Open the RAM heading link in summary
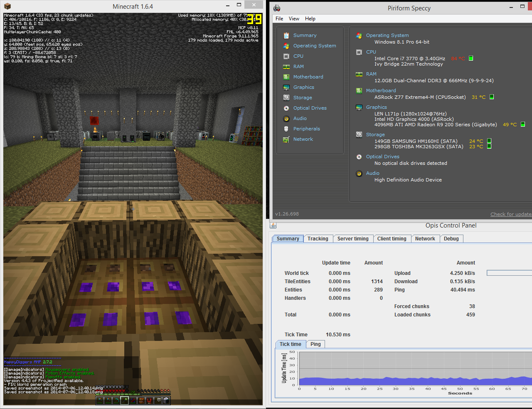 tap(371, 74)
